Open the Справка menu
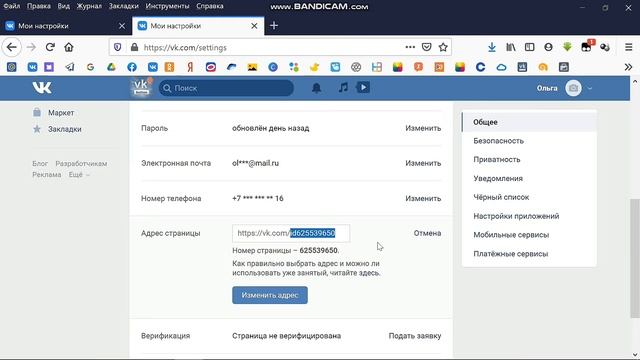This screenshot has width=640, height=360. [210, 6]
